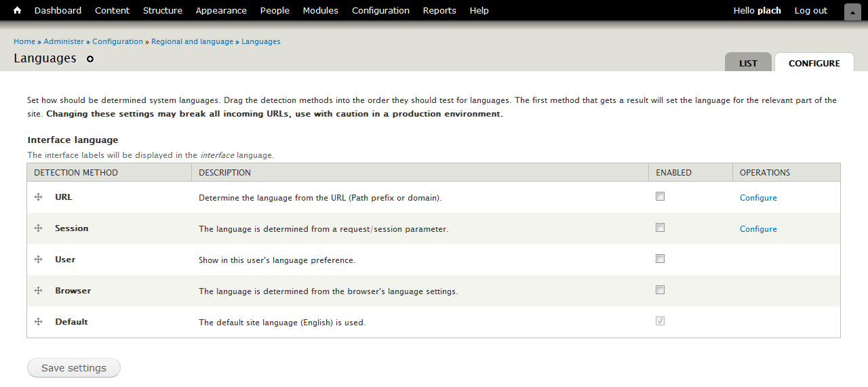The width and height of the screenshot is (868, 387).
Task: Click the Home icon in admin toolbar
Action: 17,10
